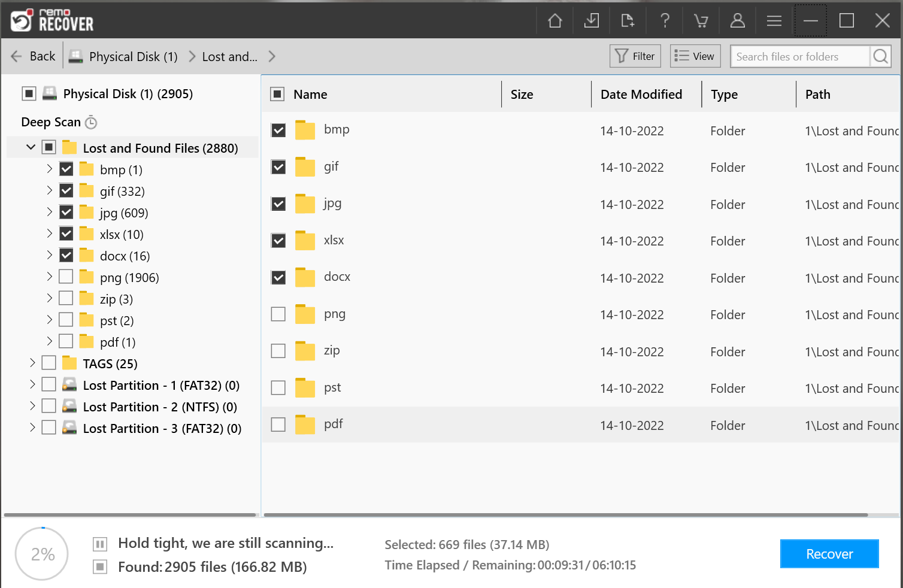Collapse the Lost and Found Files tree node
This screenshot has height=588, width=903.
[31, 147]
